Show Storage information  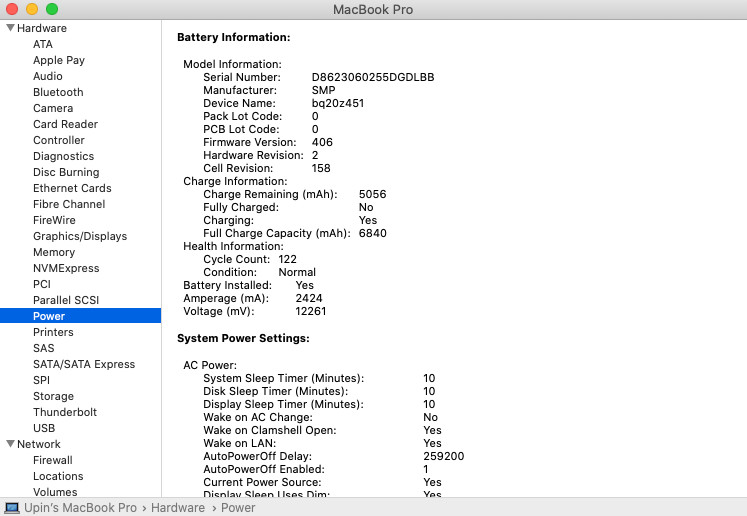click(53, 396)
